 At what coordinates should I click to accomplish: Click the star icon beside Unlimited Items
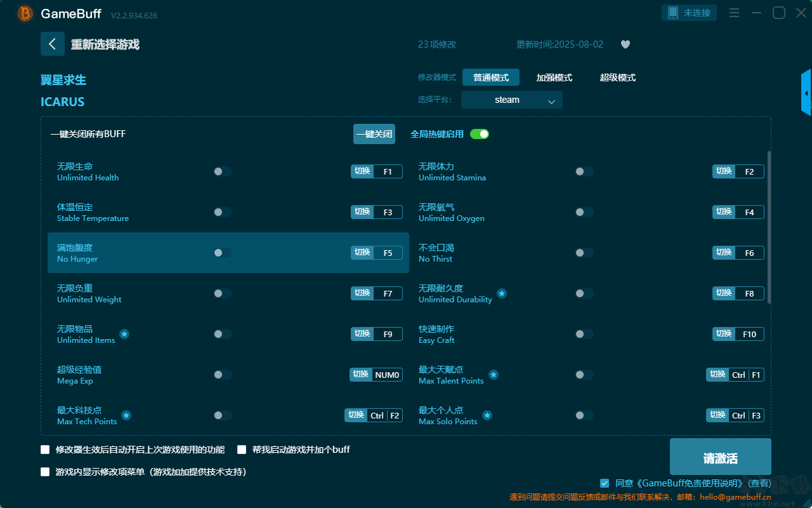point(124,333)
